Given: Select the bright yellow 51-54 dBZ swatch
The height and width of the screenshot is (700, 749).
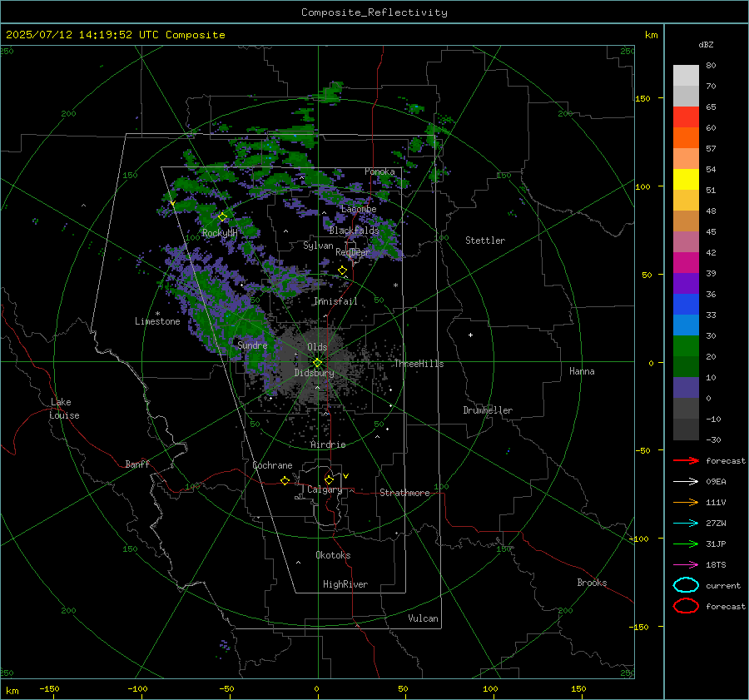Looking at the screenshot, I should pos(686,180).
